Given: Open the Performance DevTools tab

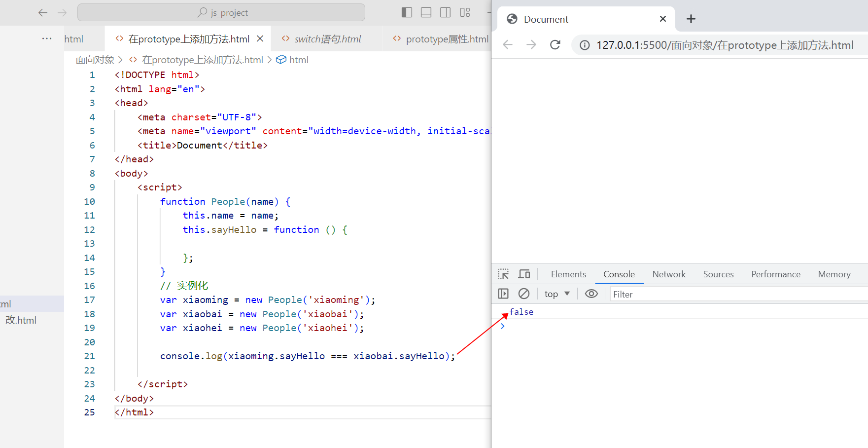Looking at the screenshot, I should click(x=776, y=274).
